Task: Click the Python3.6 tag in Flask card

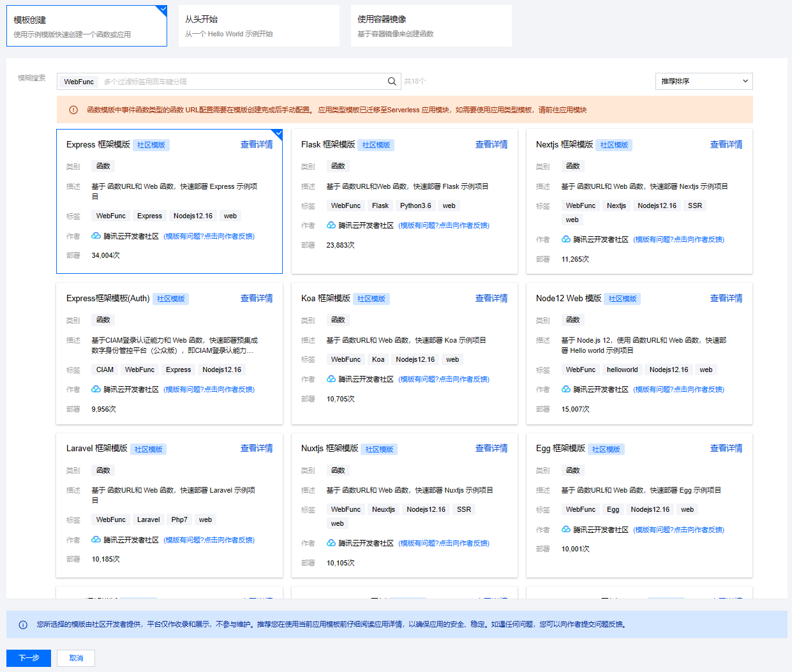Action: tap(415, 205)
